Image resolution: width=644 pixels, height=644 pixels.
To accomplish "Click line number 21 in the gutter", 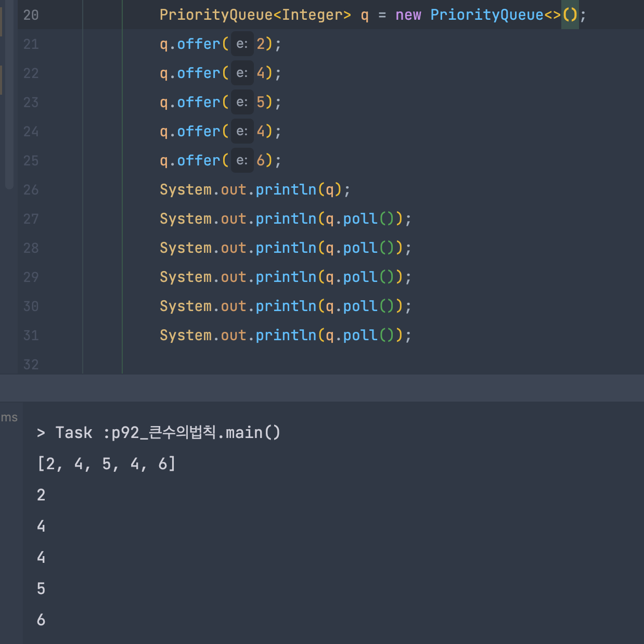I will [x=31, y=44].
